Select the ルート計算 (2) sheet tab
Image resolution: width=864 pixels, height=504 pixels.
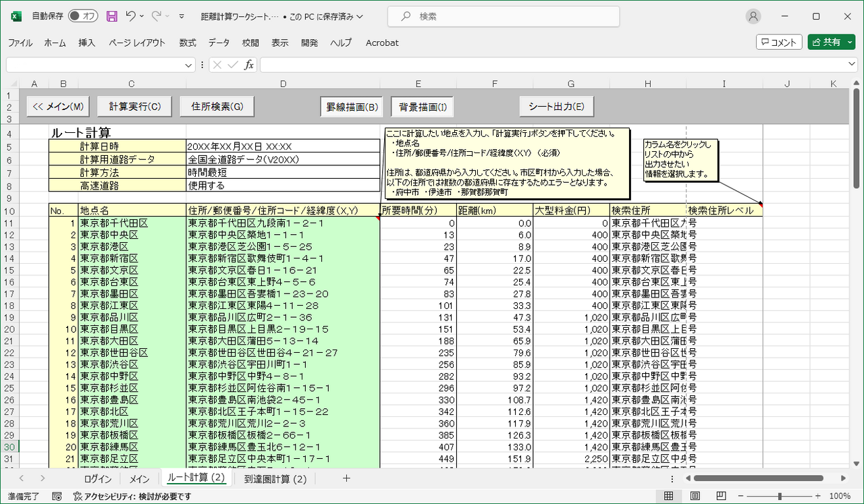195,478
